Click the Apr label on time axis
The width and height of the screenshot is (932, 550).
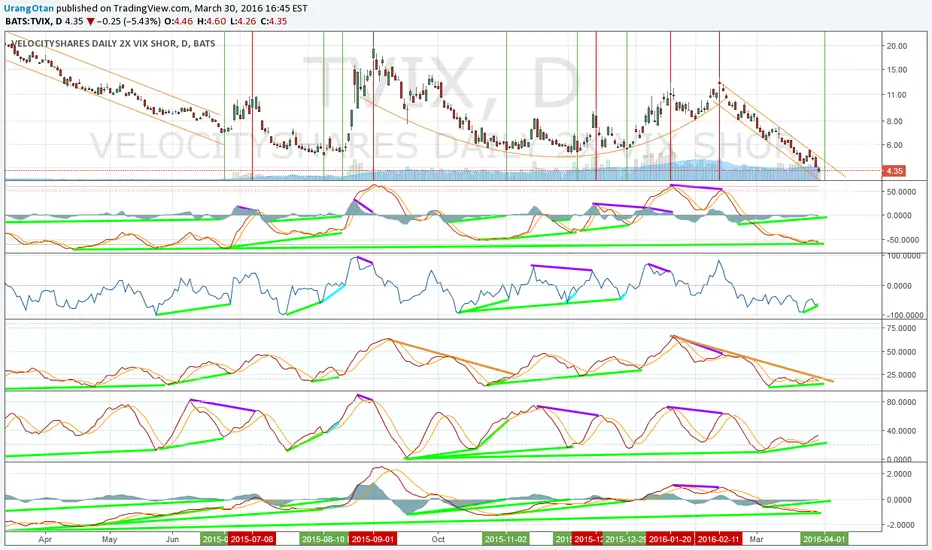tap(45, 539)
